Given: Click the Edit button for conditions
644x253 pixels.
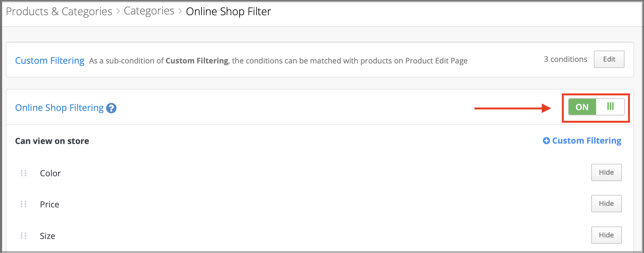Looking at the screenshot, I should coord(609,59).
